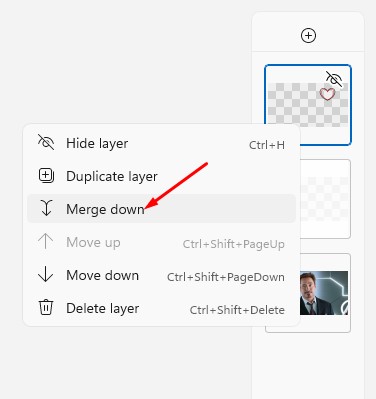The width and height of the screenshot is (376, 399).
Task: Click the Duplicate layer stacked-plus icon
Action: (x=46, y=176)
